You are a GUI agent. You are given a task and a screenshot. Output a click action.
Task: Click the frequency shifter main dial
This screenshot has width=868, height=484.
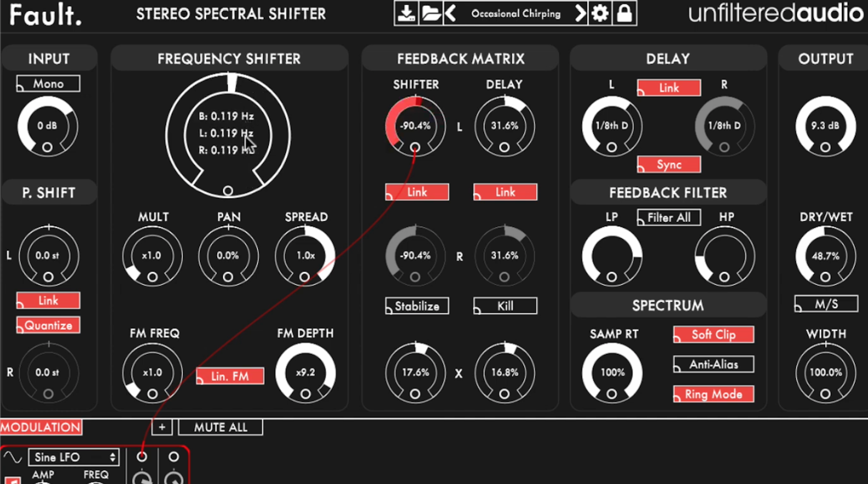point(228,134)
